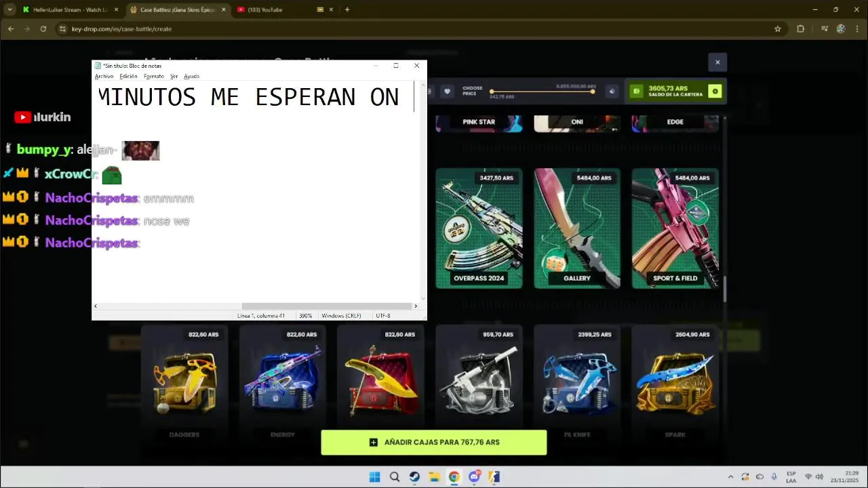Open media controls icon in Chrome

point(824,28)
